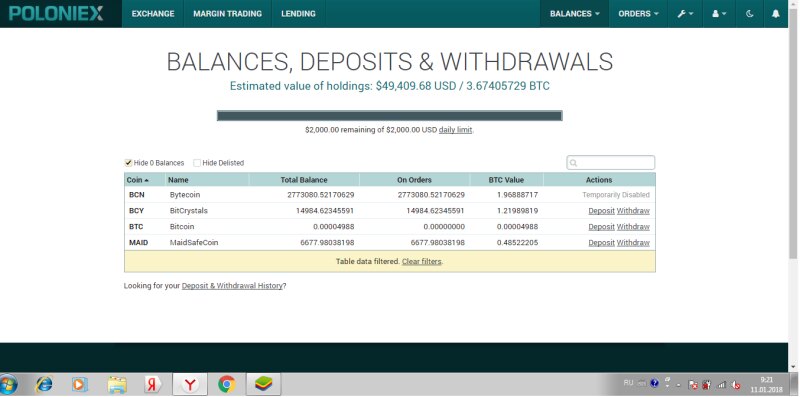Open the notifications bell icon

776,14
